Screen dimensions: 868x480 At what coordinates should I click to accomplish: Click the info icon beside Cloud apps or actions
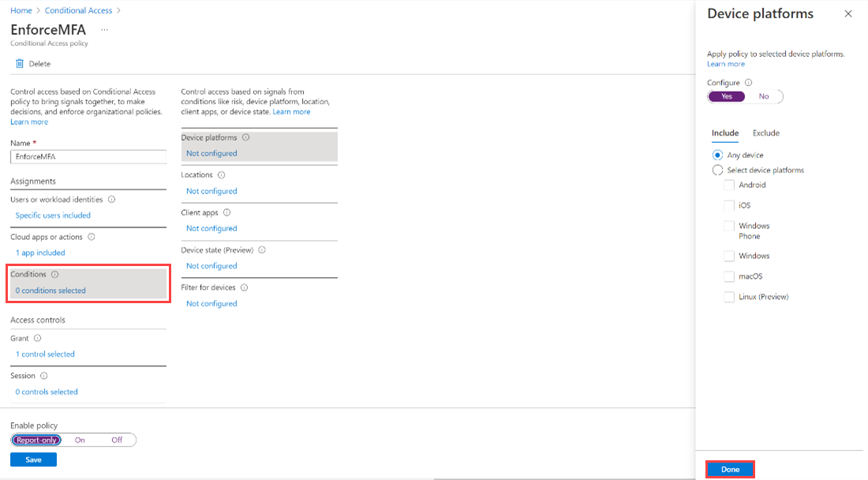pyautogui.click(x=92, y=237)
